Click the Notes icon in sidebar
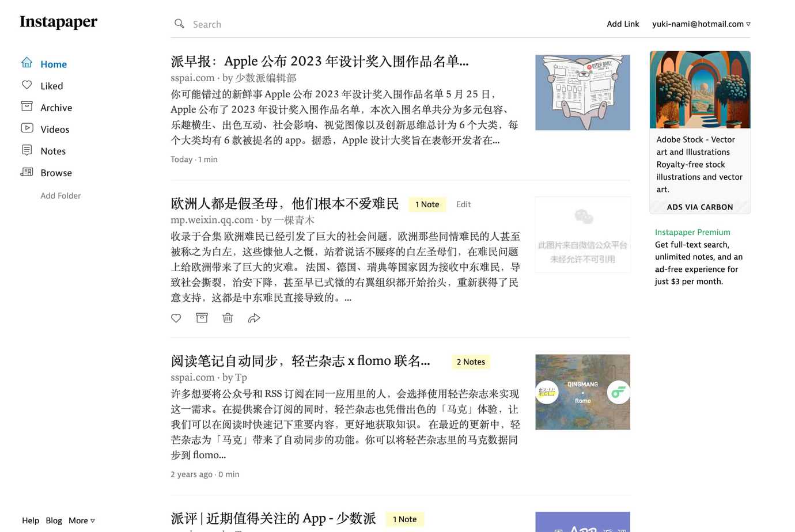 (x=27, y=150)
